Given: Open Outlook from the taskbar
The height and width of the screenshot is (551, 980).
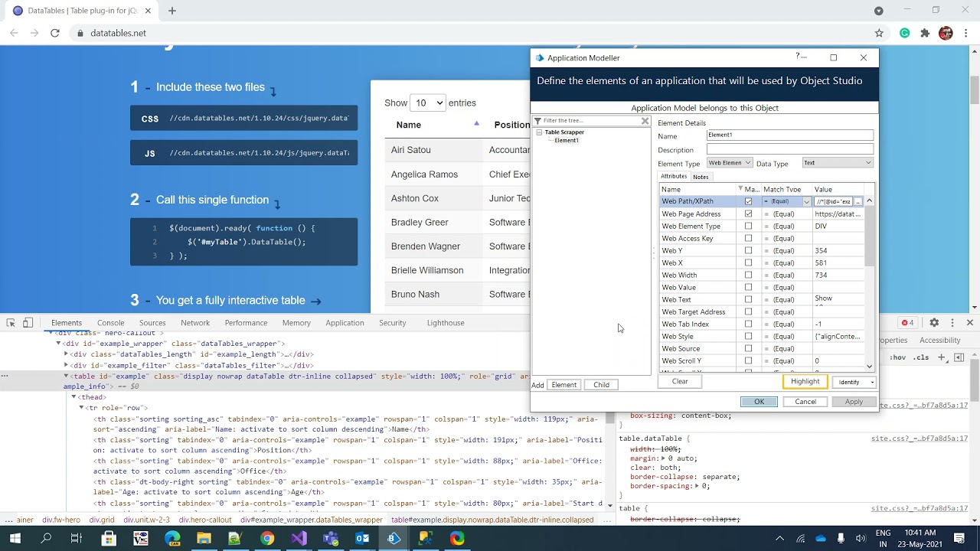Looking at the screenshot, I should point(362,538).
